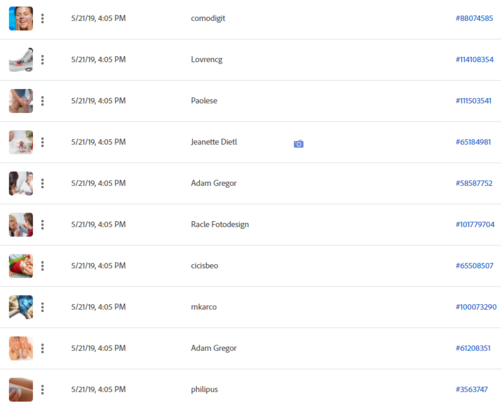Open asset link #88074585
The width and height of the screenshot is (501, 410).
point(474,18)
